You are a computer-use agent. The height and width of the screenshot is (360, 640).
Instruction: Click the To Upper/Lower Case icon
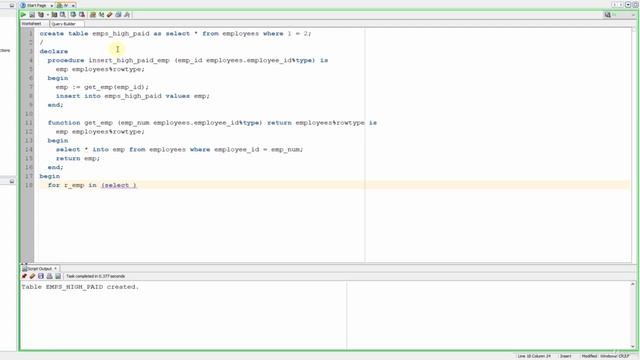click(x=101, y=15)
